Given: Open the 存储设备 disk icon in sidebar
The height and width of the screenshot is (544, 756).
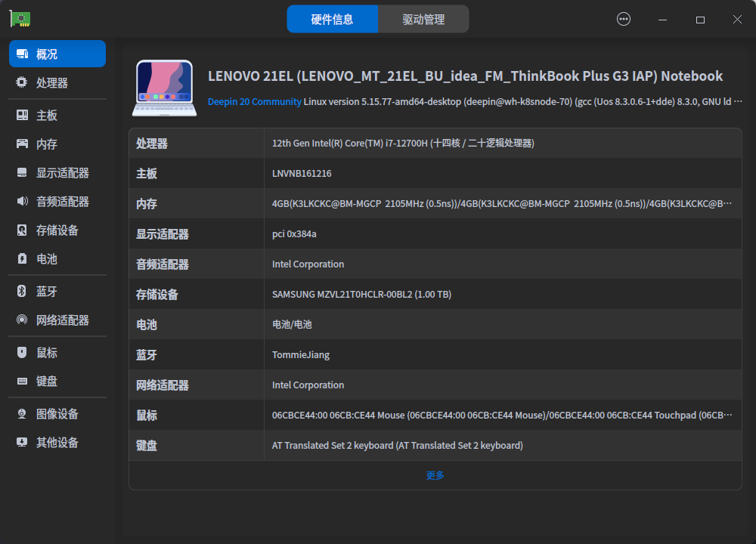Looking at the screenshot, I should pyautogui.click(x=22, y=230).
